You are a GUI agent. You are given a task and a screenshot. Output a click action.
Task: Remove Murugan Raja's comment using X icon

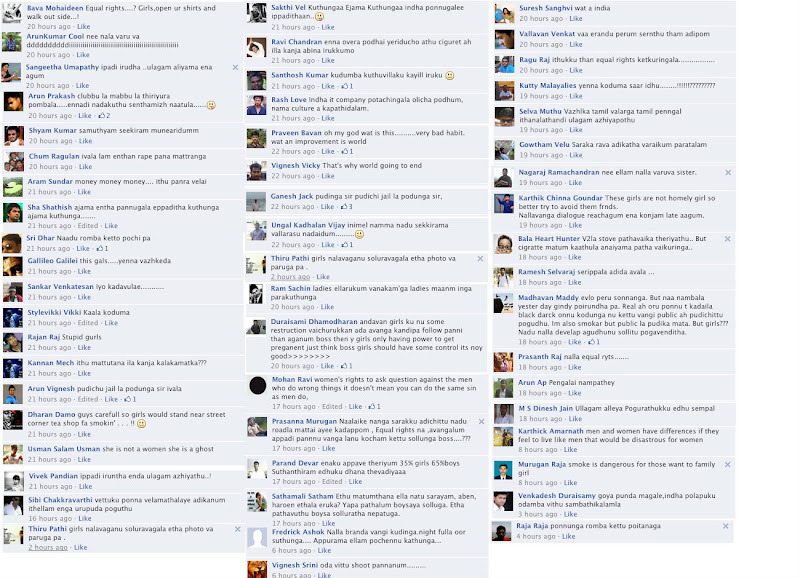point(728,464)
